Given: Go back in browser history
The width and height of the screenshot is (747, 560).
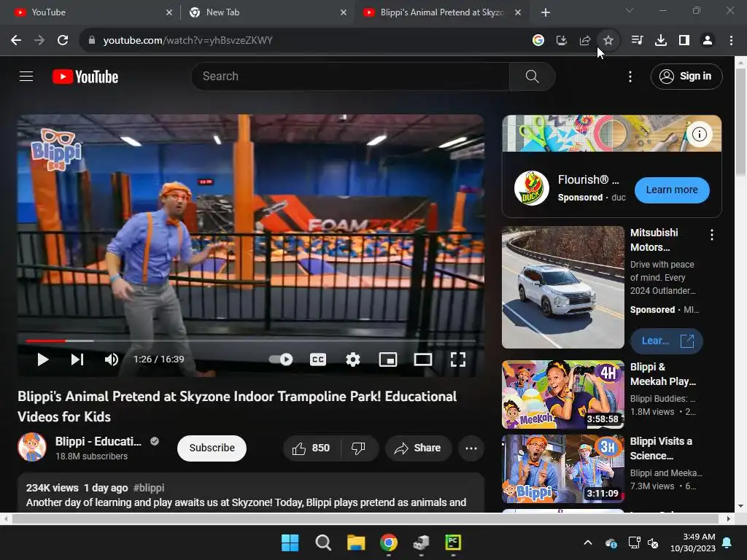Looking at the screenshot, I should tap(16, 41).
